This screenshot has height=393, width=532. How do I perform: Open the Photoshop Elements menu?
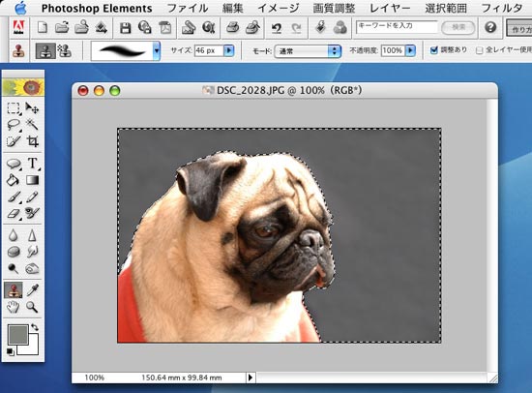coord(97,8)
